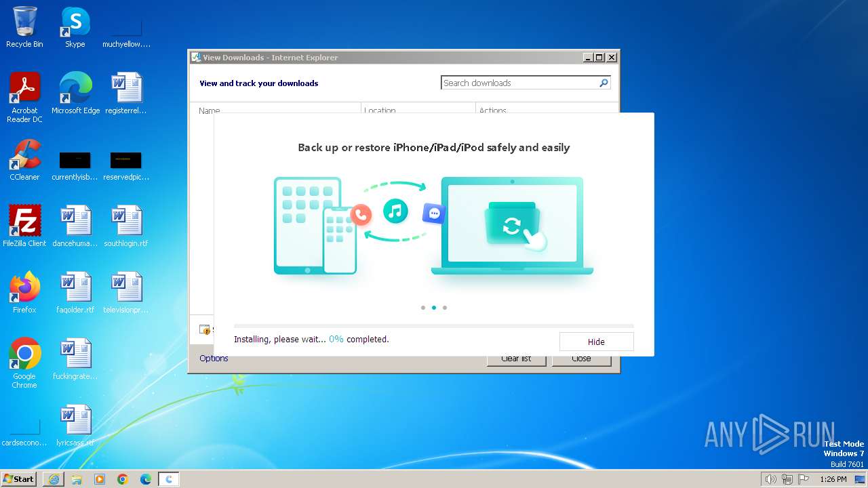Image resolution: width=868 pixels, height=488 pixels.
Task: Open Firefox desktop shortcut
Action: tap(24, 292)
